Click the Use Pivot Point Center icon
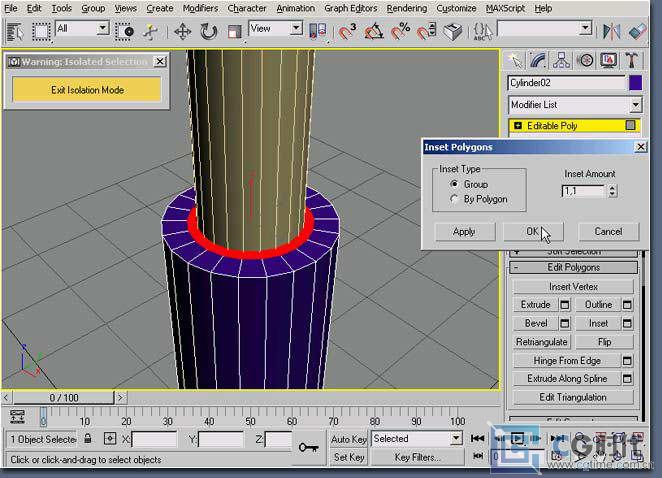This screenshot has width=662, height=478. (x=319, y=32)
